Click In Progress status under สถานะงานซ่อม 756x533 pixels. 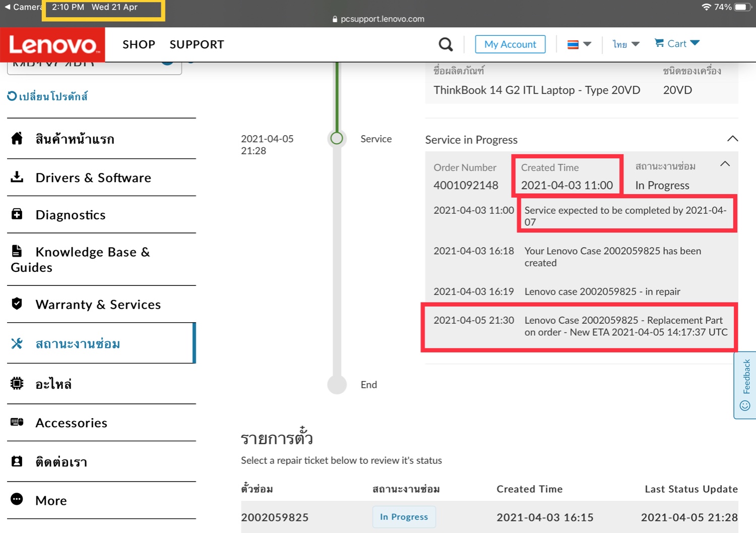click(662, 185)
